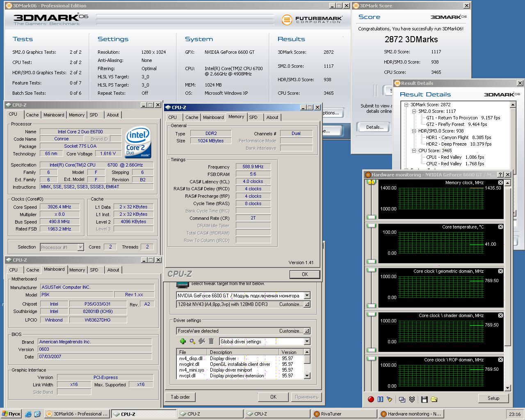
Task: Click the lower range slider handle of Memory clock graph
Action: pos(372,217)
